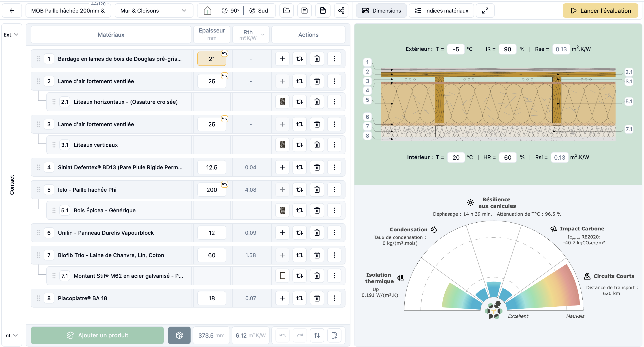Toggle the Dimensions display button
This screenshot has height=347, width=644.
(x=381, y=11)
